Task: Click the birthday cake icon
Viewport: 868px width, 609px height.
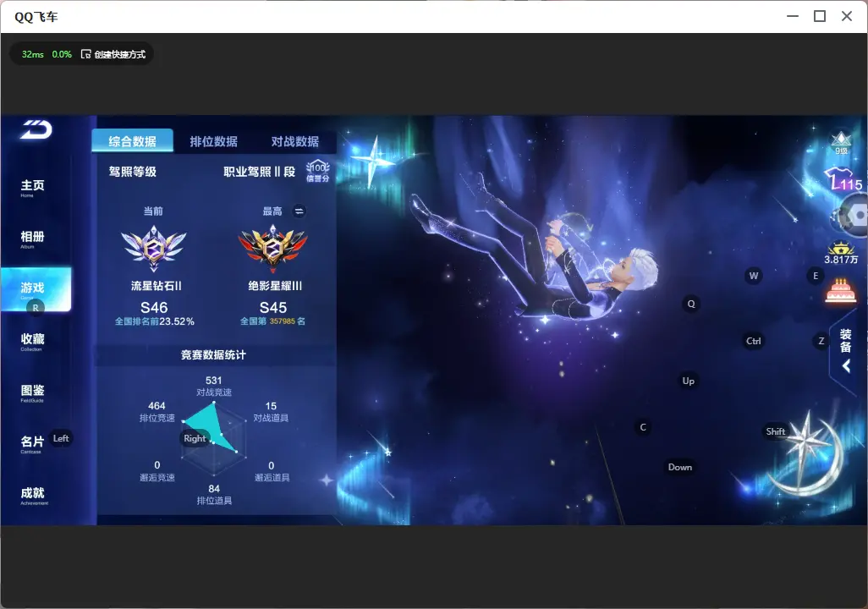Action: 840,291
